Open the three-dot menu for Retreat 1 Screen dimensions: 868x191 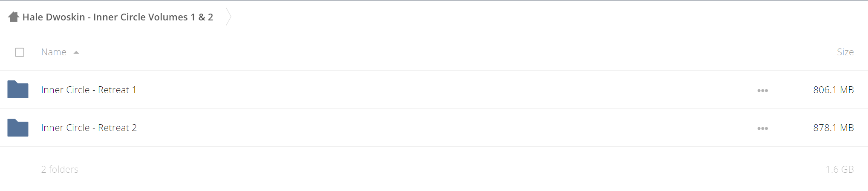[763, 91]
